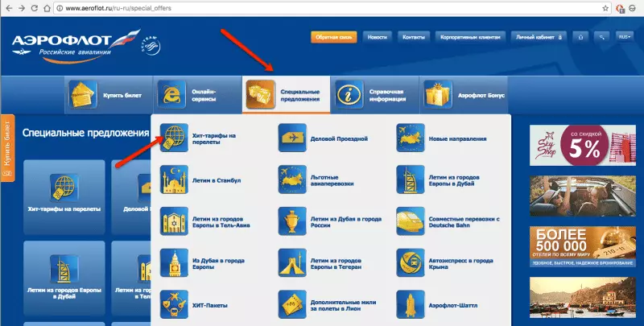Open the orange Обратная связь button
This screenshot has width=644, height=326.
click(334, 37)
